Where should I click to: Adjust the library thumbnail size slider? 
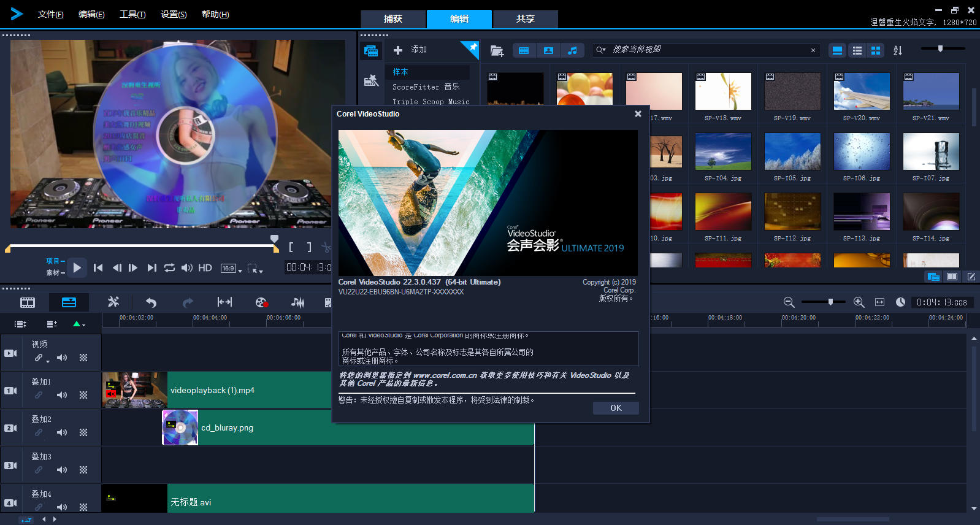click(x=940, y=48)
